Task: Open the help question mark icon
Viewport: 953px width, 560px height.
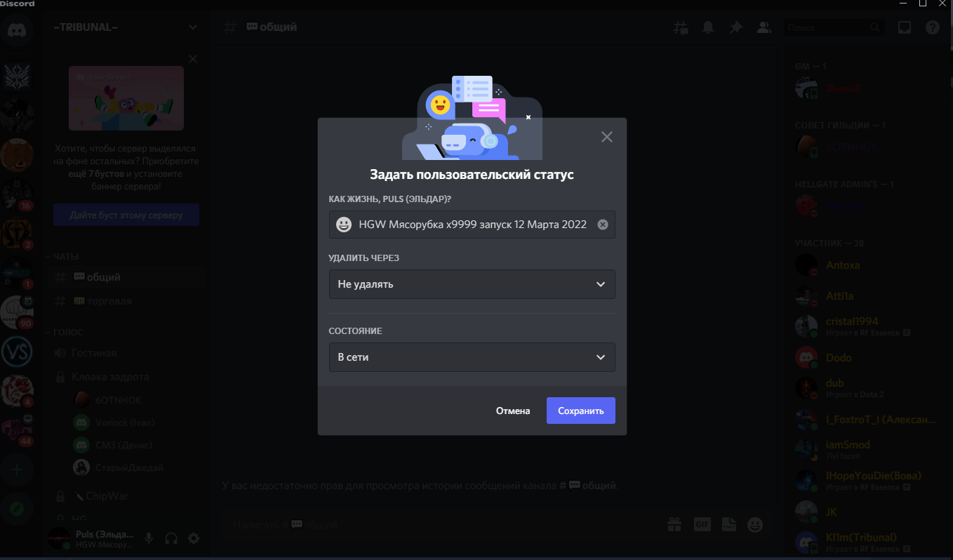Action: click(933, 27)
